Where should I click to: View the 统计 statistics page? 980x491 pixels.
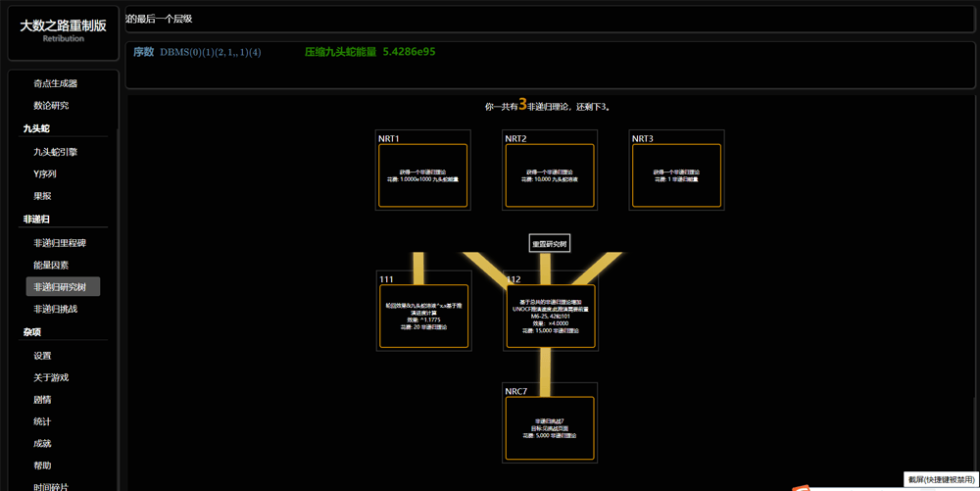pos(42,422)
